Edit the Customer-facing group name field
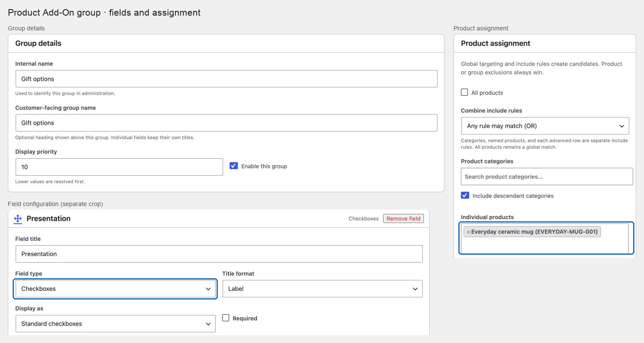Viewport: 644px width, 343px height. (x=226, y=123)
